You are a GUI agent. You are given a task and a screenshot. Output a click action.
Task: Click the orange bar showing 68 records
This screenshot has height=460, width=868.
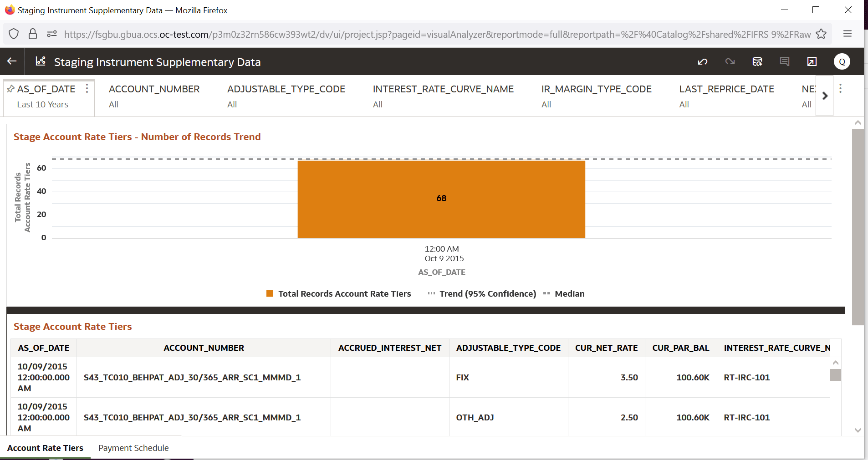coord(441,198)
